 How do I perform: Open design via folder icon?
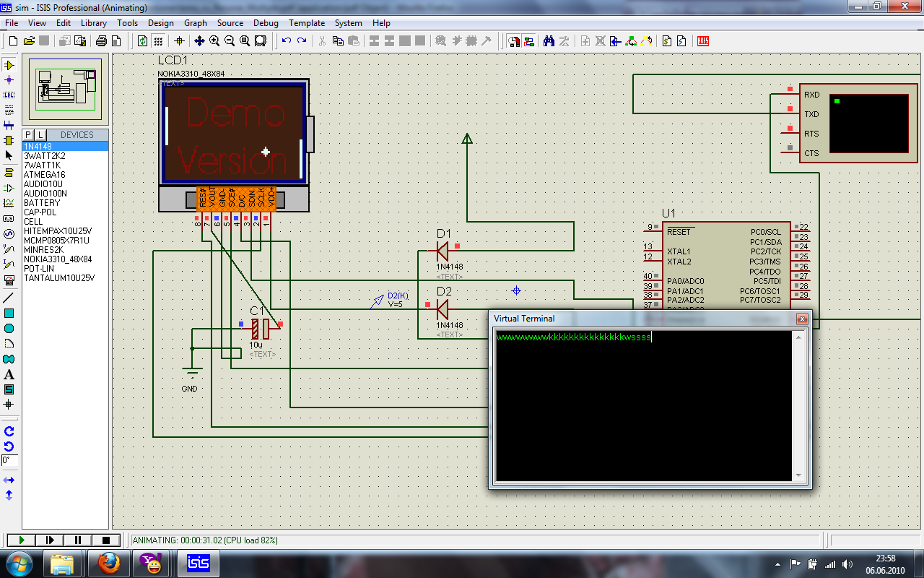29,41
